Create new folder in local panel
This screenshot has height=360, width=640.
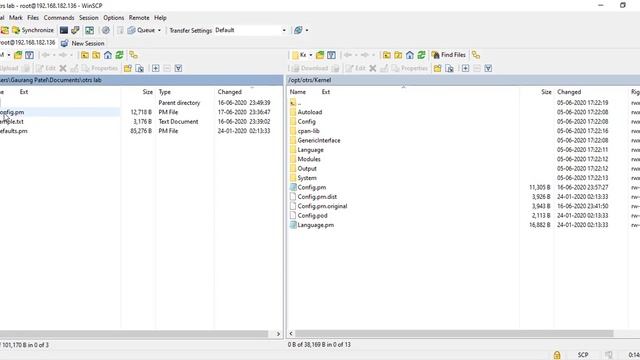point(128,68)
